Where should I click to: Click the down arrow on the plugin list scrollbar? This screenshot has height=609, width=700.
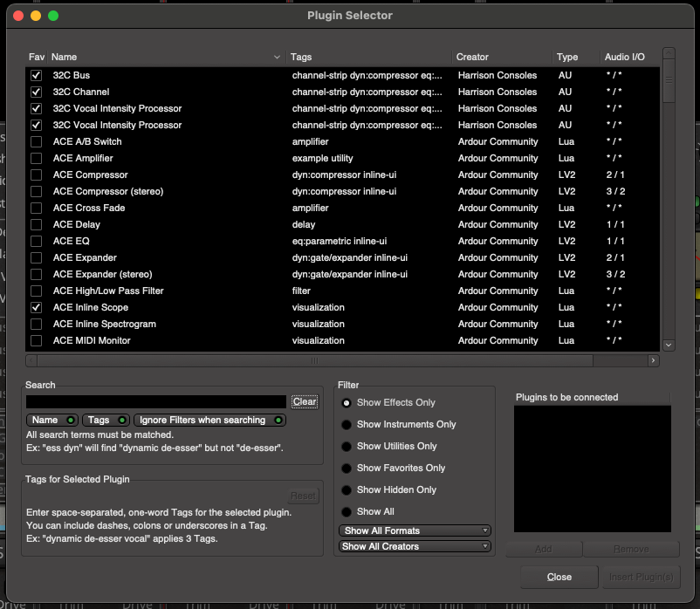(x=669, y=345)
